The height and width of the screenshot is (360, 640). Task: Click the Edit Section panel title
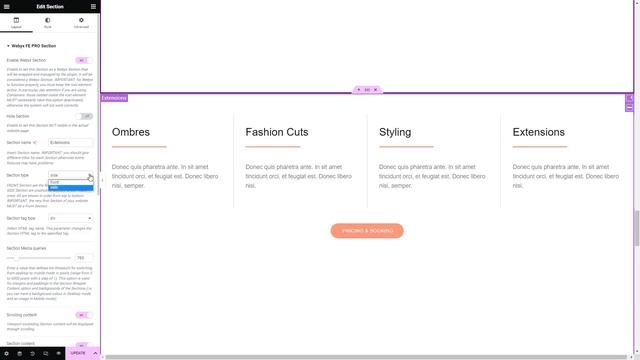pyautogui.click(x=50, y=7)
